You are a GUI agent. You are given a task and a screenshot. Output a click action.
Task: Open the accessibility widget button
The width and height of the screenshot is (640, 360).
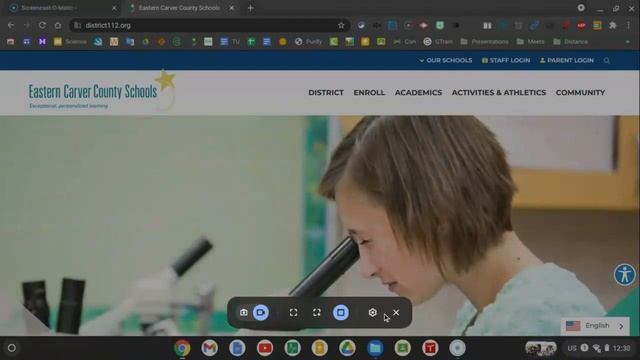tap(625, 274)
